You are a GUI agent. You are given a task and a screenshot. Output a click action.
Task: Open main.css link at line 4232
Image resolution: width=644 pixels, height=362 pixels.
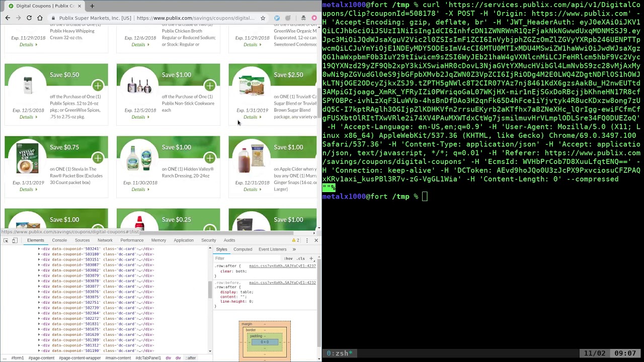tap(282, 283)
